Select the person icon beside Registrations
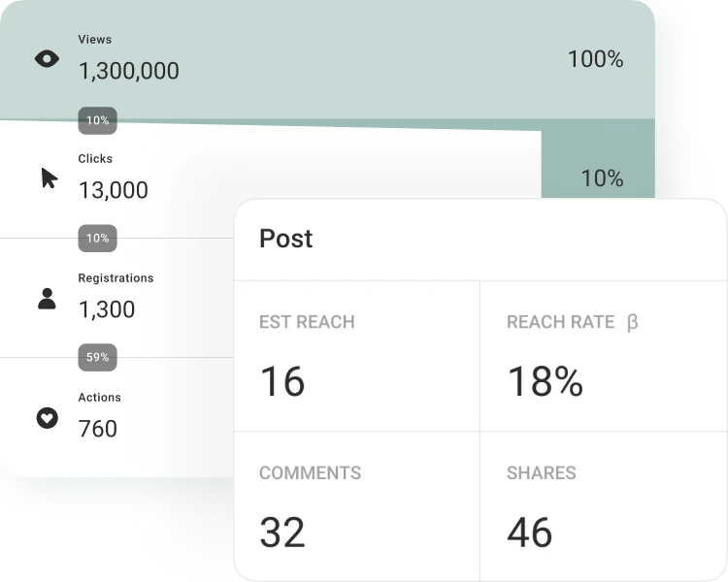728x582 pixels. (x=47, y=298)
